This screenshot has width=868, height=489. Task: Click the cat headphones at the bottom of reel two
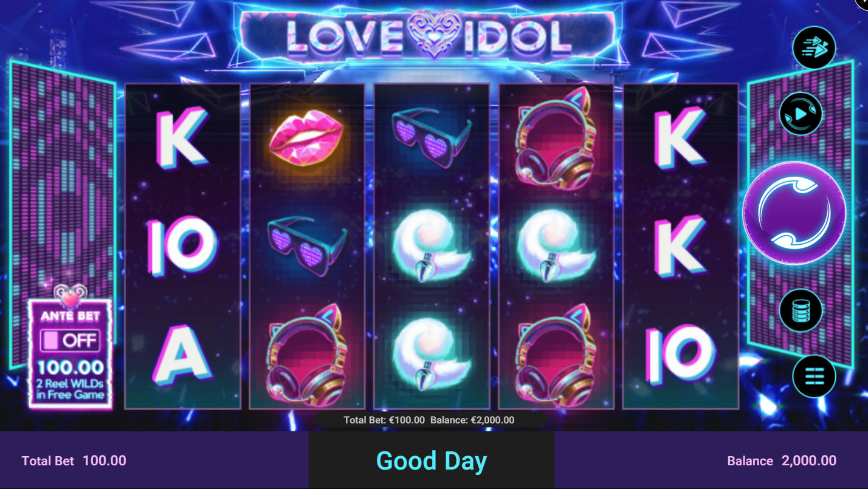pyautogui.click(x=306, y=357)
